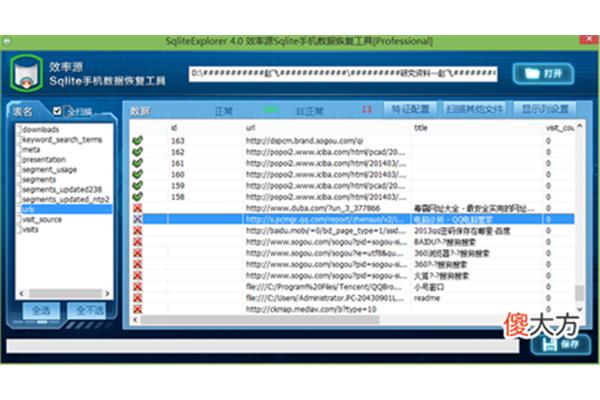Select the segments table entry
600x400 pixels.
point(39,179)
